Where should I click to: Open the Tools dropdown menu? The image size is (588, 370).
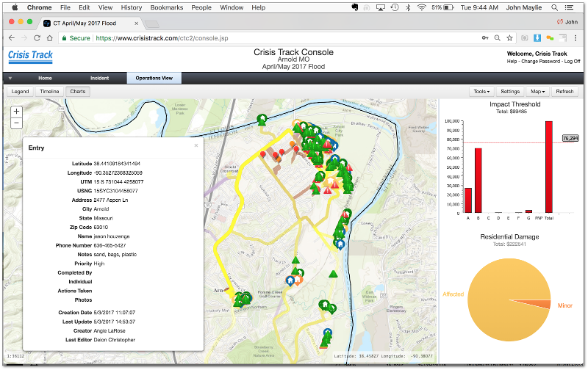(481, 91)
